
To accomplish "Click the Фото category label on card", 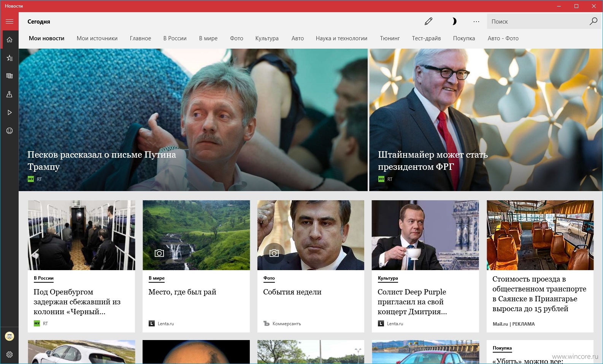I will [x=269, y=278].
